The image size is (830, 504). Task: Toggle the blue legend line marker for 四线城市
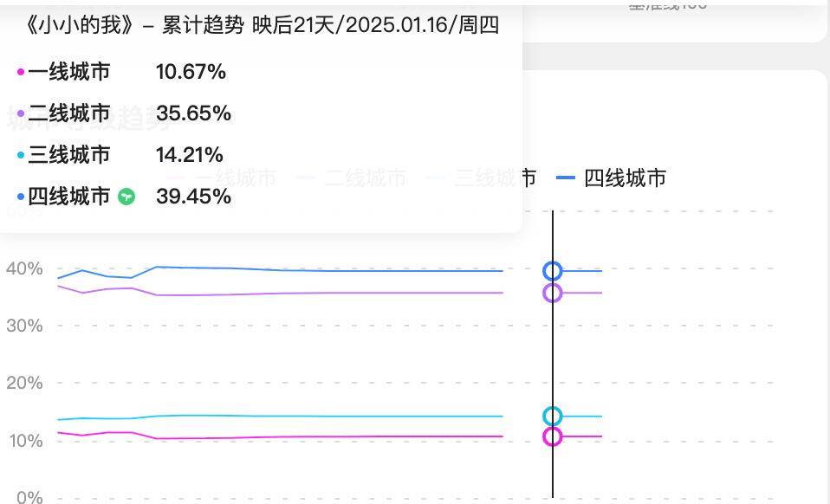566,178
